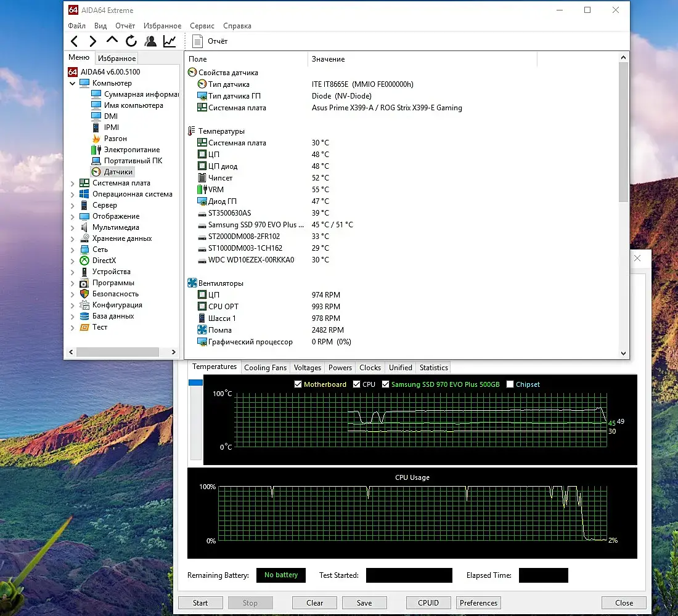Image resolution: width=678 pixels, height=616 pixels.
Task: Toggle the Samsung SSD 970 EVO Plus checkbox
Action: (385, 384)
